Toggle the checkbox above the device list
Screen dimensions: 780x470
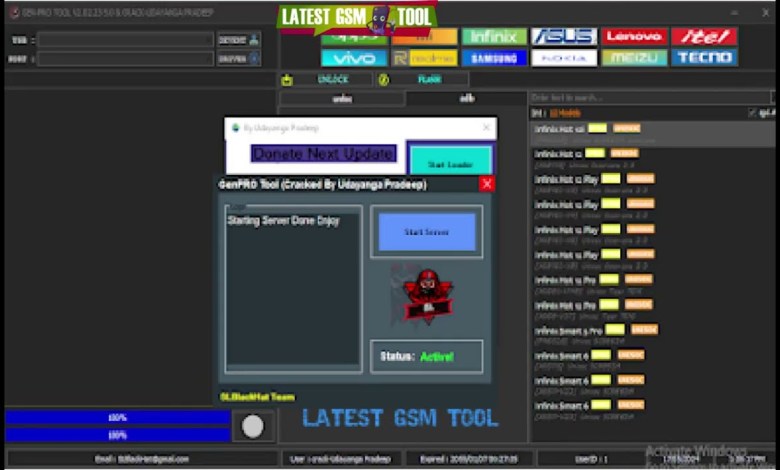pos(751,113)
